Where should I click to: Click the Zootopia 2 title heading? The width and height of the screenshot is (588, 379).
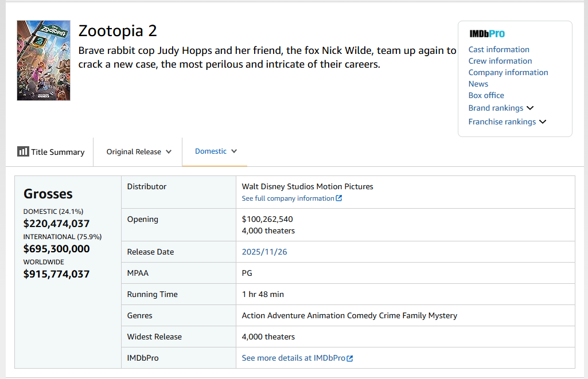118,31
